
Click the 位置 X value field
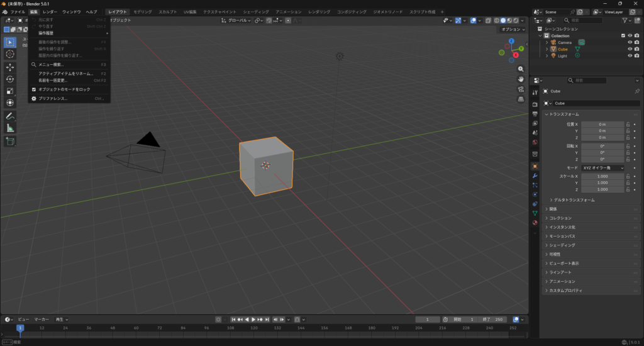(x=602, y=125)
